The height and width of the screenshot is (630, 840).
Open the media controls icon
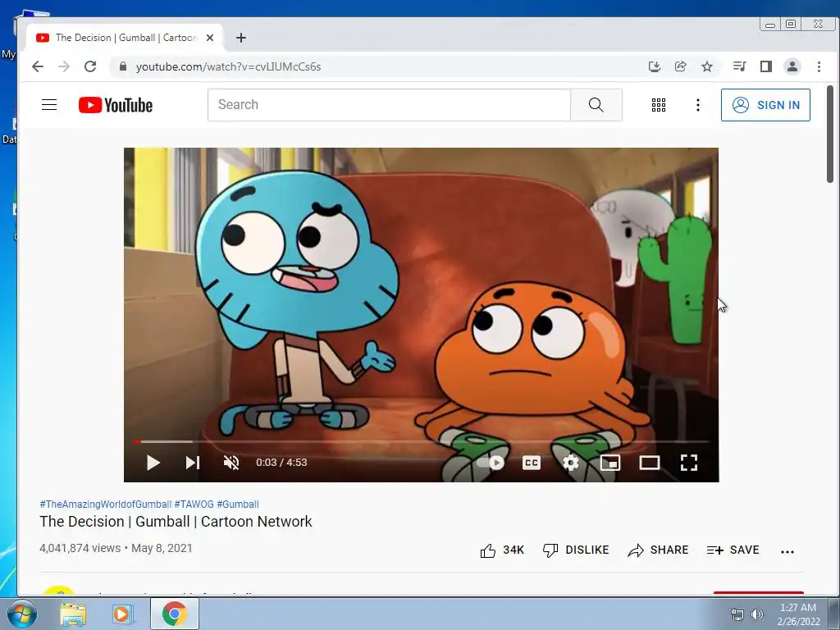pyautogui.click(x=739, y=66)
